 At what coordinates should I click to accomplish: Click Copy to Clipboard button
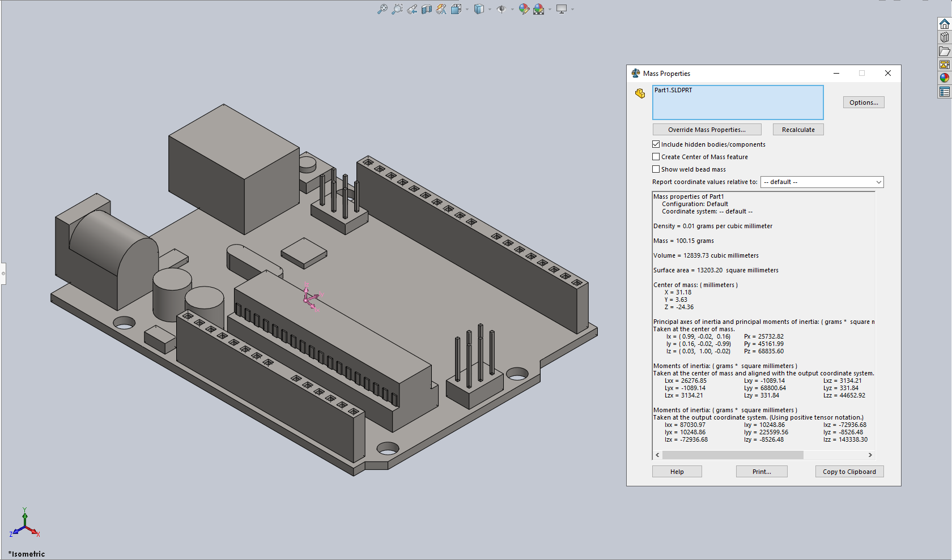click(849, 472)
